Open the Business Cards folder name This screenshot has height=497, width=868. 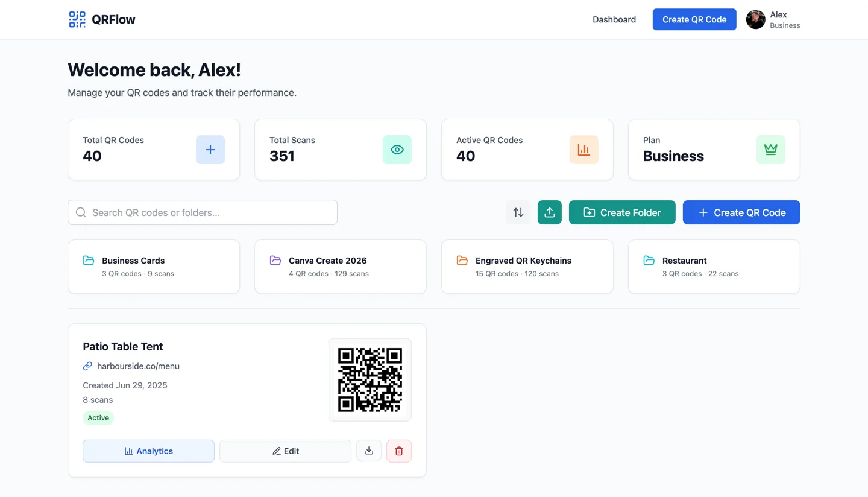tap(133, 261)
